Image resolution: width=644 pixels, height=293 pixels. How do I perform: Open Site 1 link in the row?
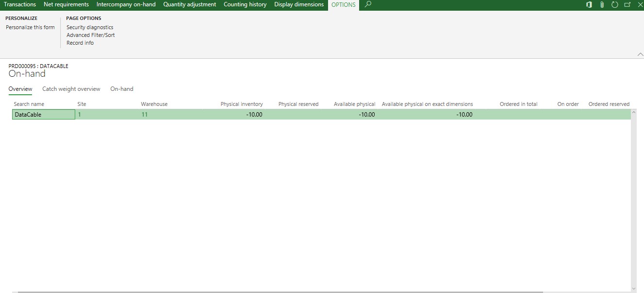tap(80, 115)
